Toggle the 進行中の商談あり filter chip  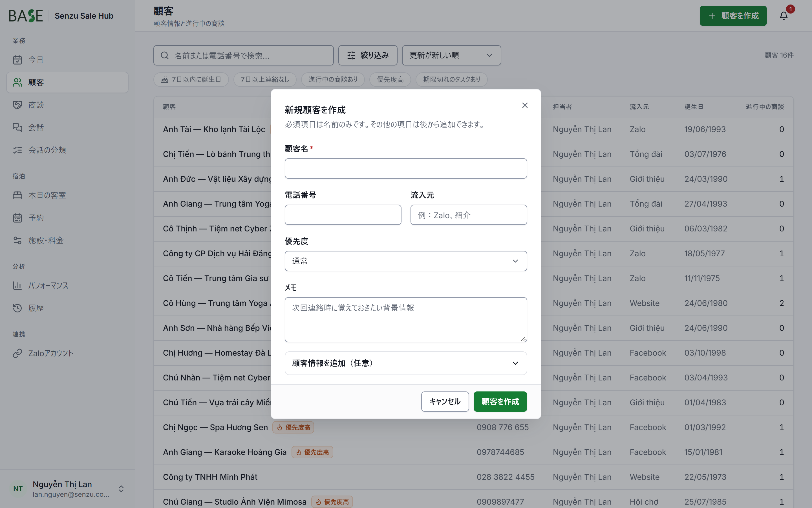pos(333,80)
